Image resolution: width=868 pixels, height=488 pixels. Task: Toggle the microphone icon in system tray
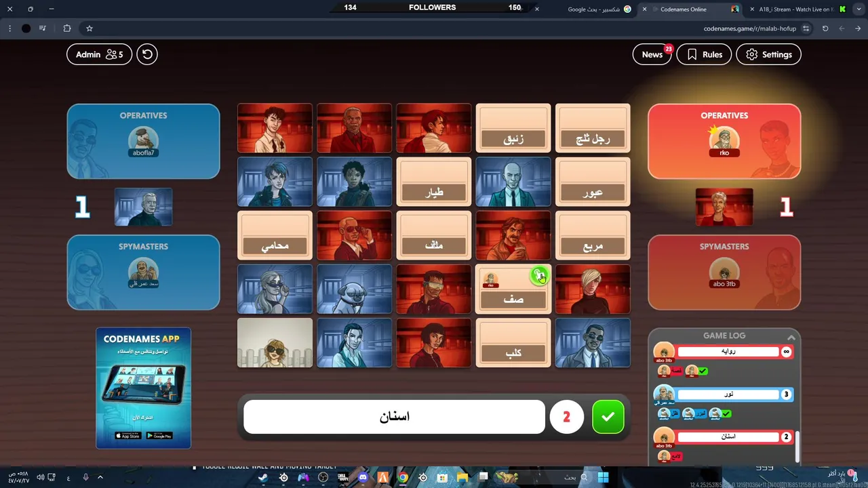(85, 478)
